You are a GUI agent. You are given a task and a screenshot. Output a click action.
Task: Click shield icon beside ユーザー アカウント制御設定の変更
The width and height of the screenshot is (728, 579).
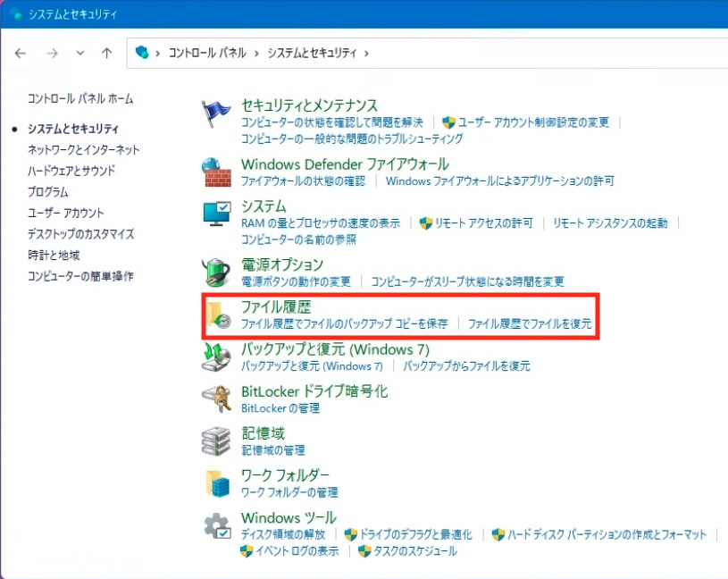point(448,122)
